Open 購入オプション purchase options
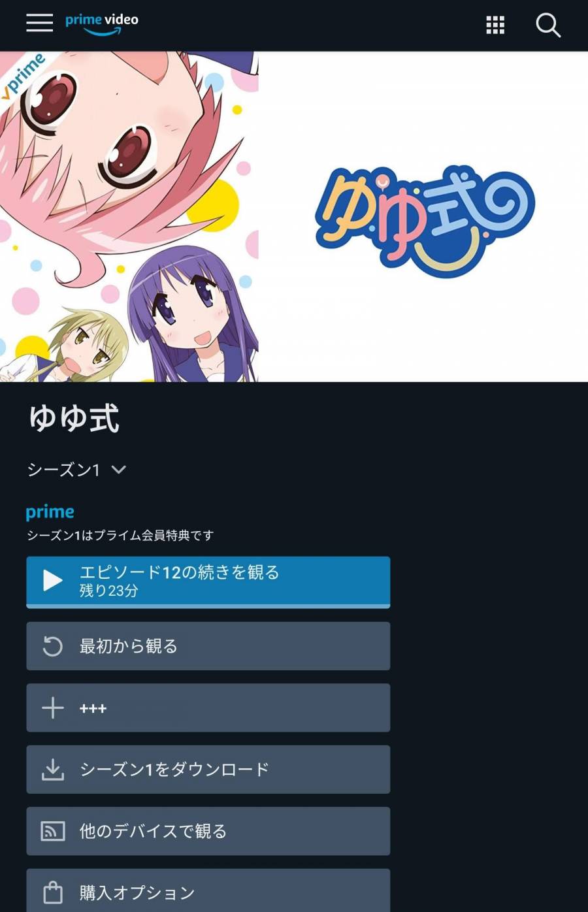Viewport: 588px width, 912px height. point(208,890)
